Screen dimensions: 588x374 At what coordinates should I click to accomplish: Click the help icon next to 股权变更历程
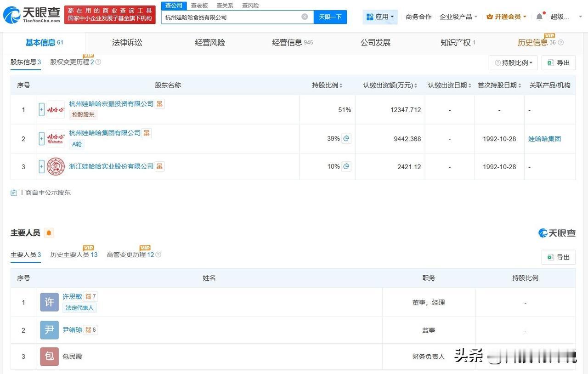pyautogui.click(x=98, y=62)
